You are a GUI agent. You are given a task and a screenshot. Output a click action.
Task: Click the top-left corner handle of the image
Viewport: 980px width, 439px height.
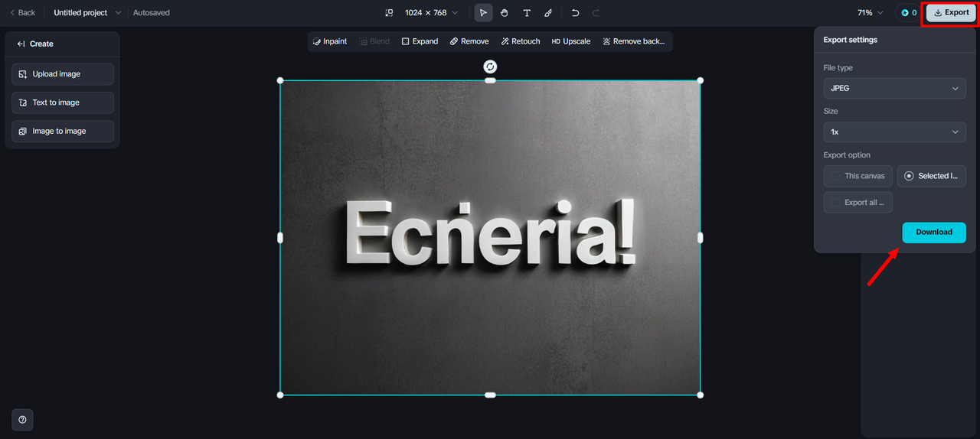coord(280,80)
